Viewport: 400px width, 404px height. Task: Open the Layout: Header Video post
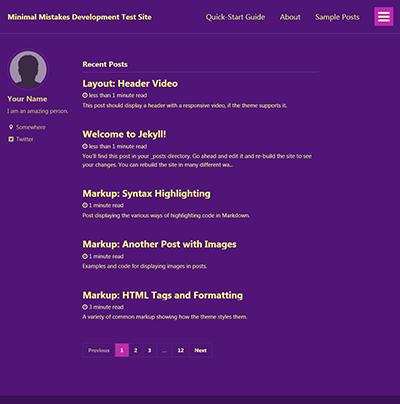pos(130,83)
